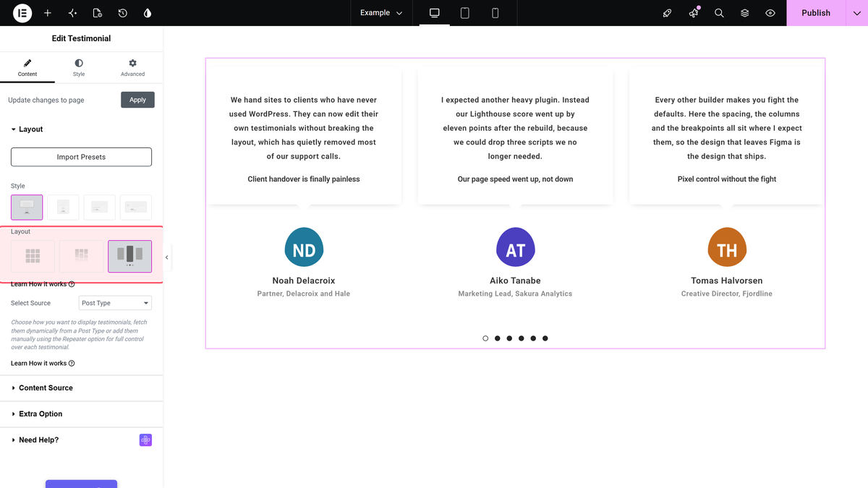Screen dimensions: 868x488
Task: Switch to Desktop preview mode
Action: pyautogui.click(x=434, y=13)
